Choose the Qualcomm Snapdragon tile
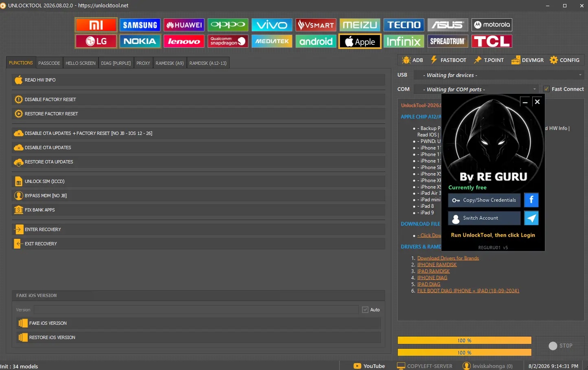 [x=228, y=41]
